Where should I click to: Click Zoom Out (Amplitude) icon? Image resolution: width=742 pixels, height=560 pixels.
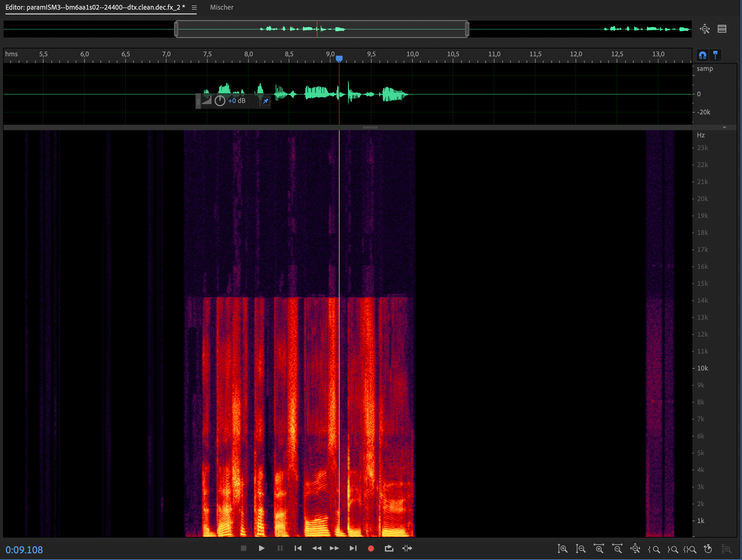click(x=580, y=548)
